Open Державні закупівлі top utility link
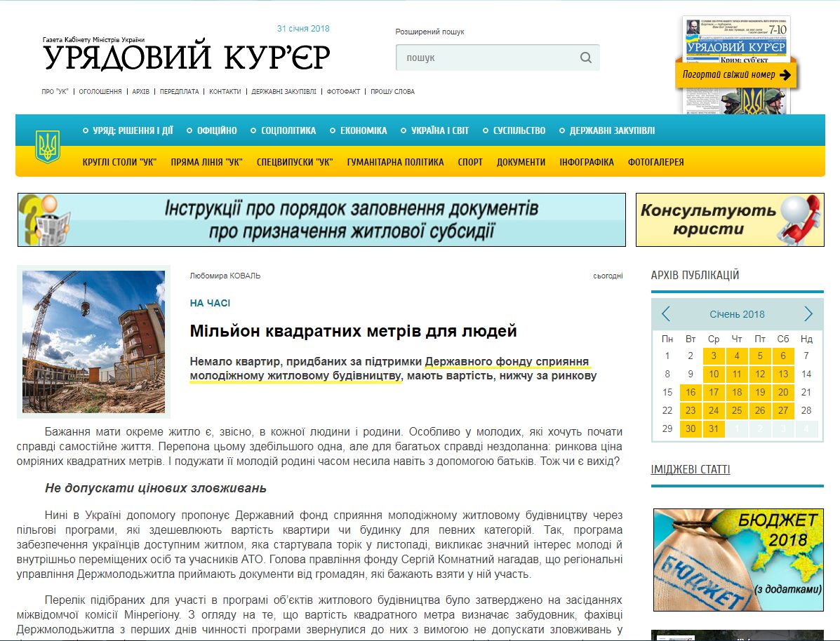 [x=284, y=92]
